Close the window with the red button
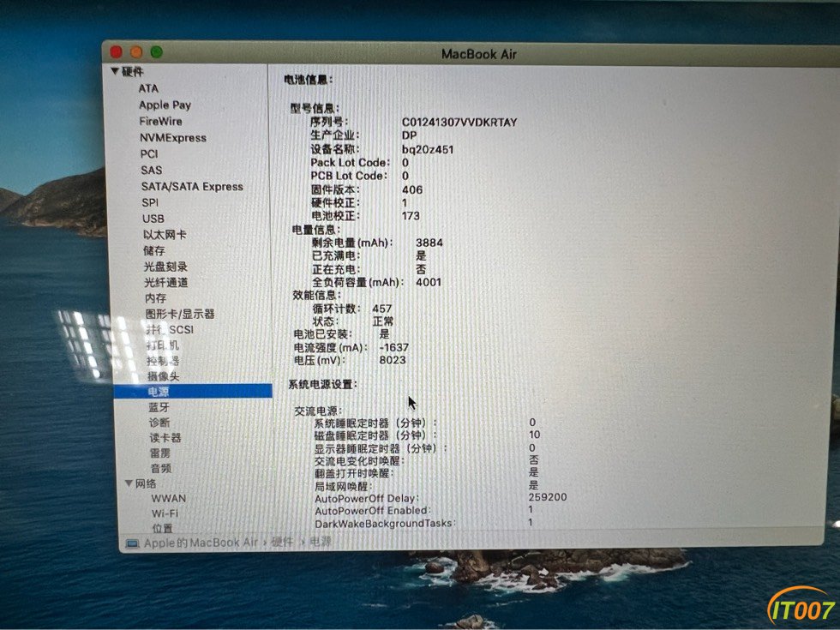 (x=117, y=52)
